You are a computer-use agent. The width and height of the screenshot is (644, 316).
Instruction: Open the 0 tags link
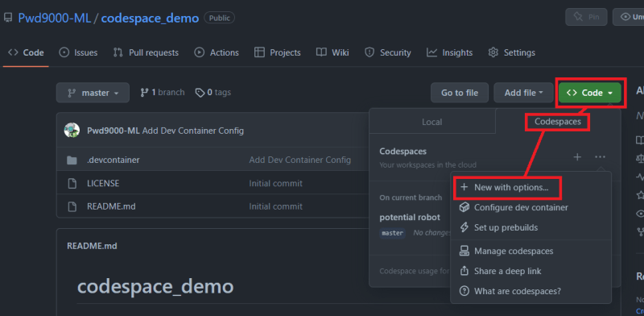click(213, 93)
